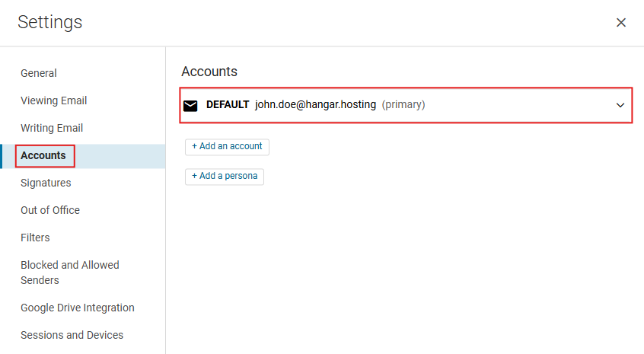Close the Settings dialog with the X
644x354 pixels.
click(621, 22)
